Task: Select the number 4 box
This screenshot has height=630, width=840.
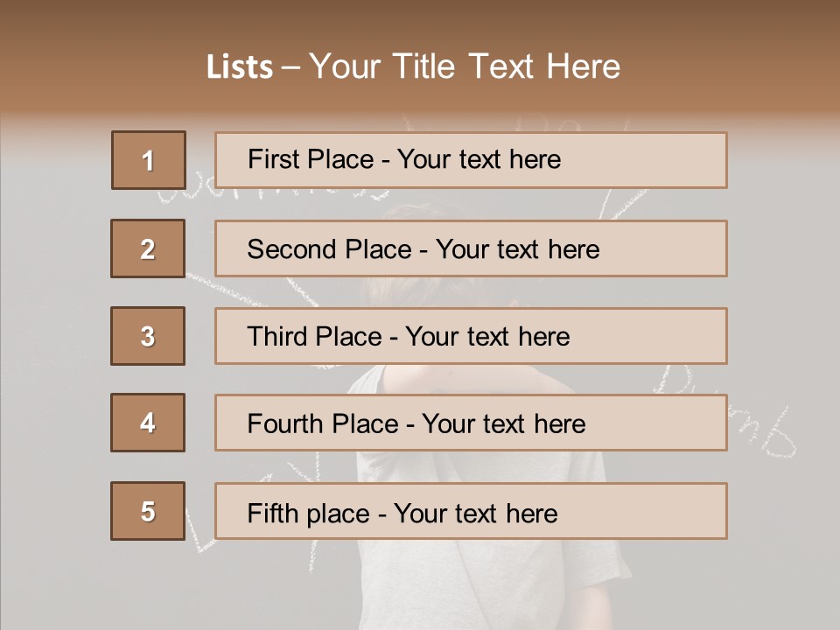Action: click(148, 423)
